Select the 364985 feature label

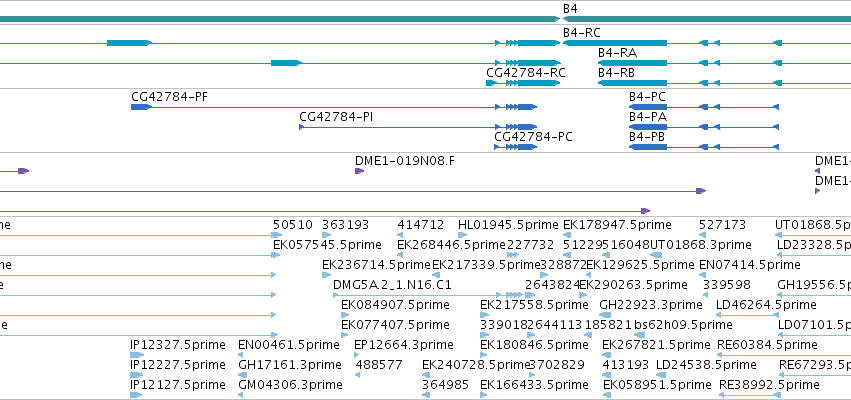point(446,385)
